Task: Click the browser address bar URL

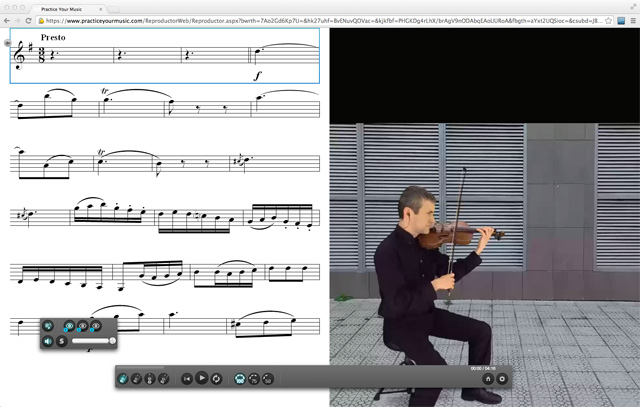Action: [323, 20]
